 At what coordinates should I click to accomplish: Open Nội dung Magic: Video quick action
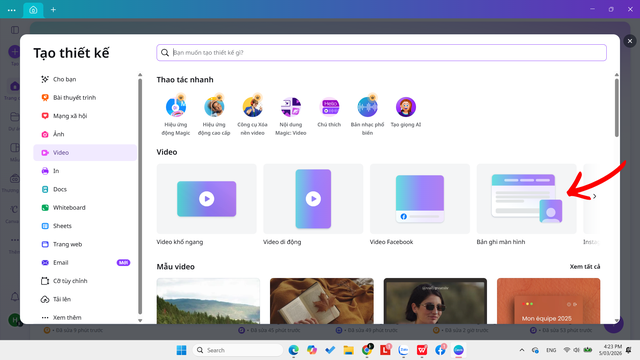(x=291, y=116)
